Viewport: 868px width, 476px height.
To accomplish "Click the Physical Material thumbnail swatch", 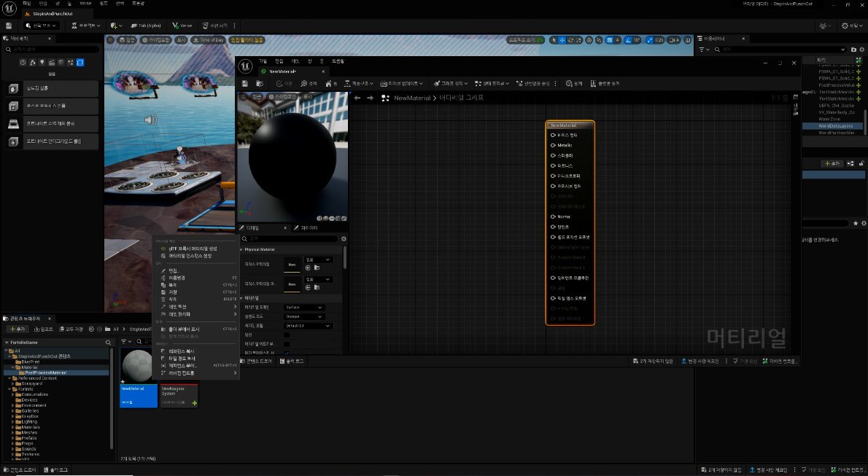I will point(291,264).
